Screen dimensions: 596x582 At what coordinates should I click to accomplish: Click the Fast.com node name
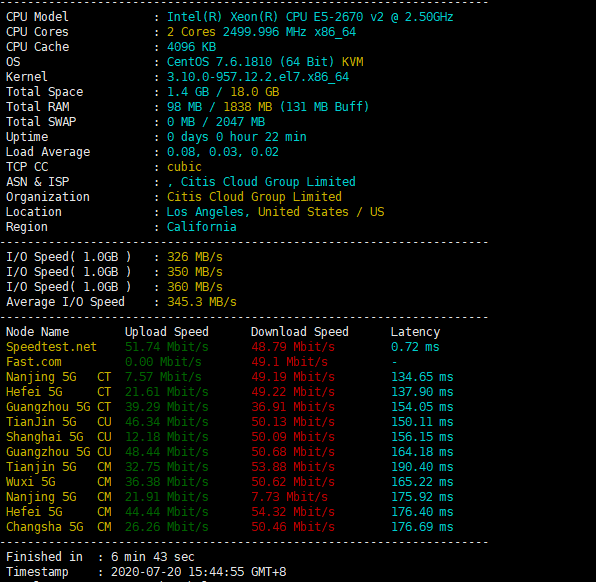(x=34, y=362)
